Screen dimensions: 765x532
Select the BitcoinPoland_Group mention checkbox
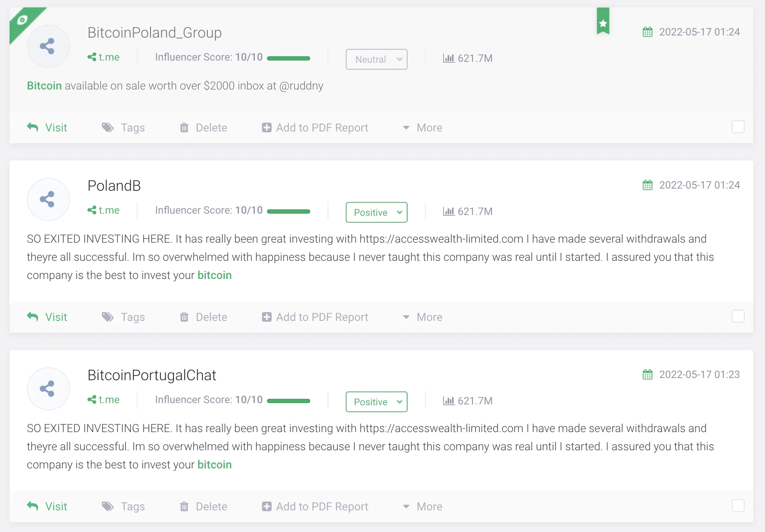click(738, 127)
